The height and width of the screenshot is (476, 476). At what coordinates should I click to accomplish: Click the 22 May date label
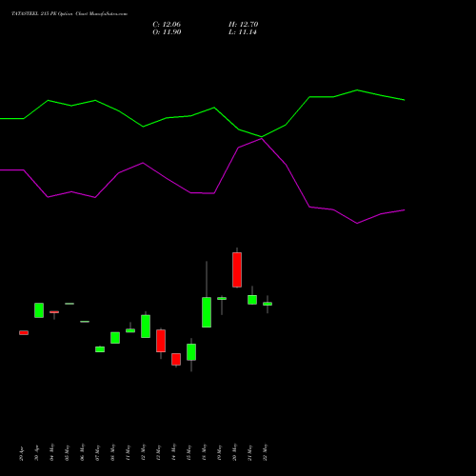(x=266, y=452)
